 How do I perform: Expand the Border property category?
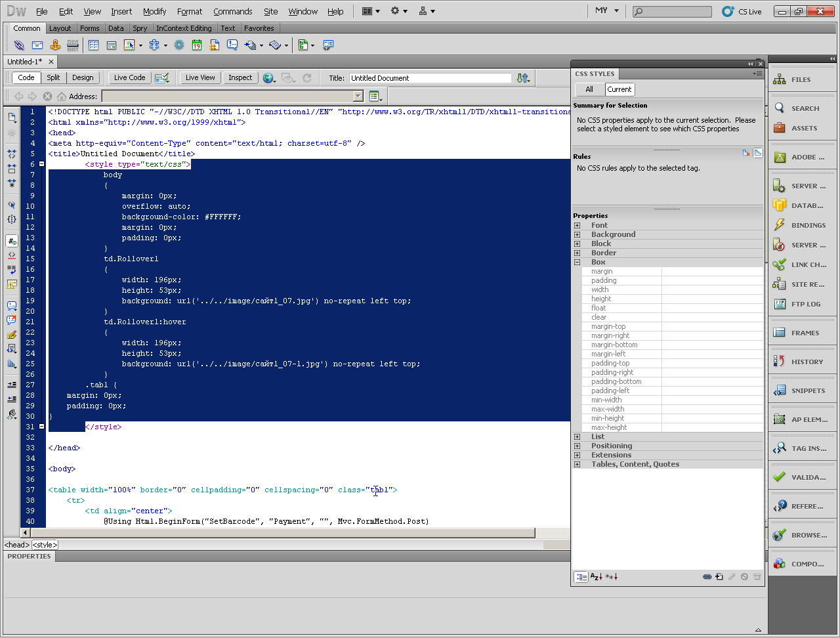(577, 253)
